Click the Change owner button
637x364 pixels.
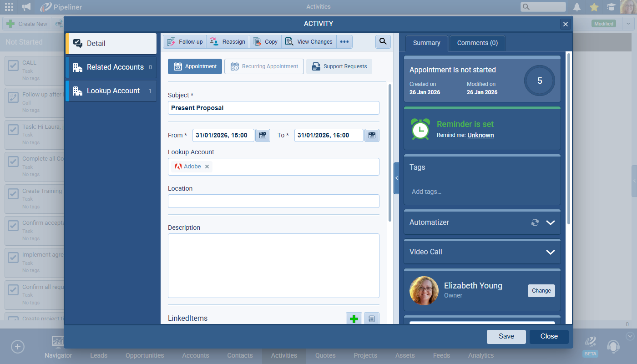541,291
